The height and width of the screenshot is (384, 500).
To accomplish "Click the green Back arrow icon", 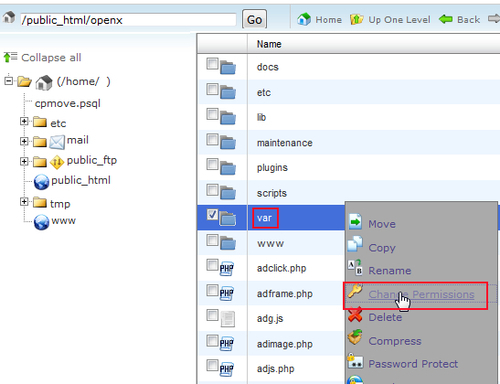I will click(446, 19).
